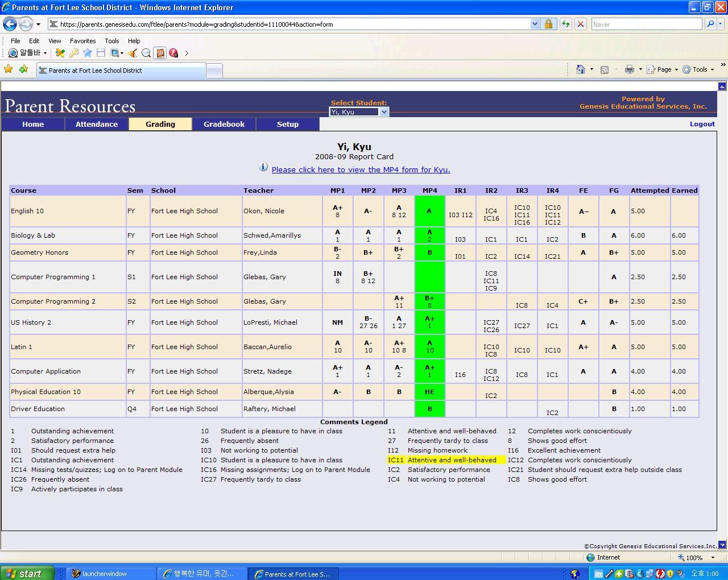The height and width of the screenshot is (580, 728).
Task: Click the link to view MP4 form
Action: pyautogui.click(x=361, y=169)
